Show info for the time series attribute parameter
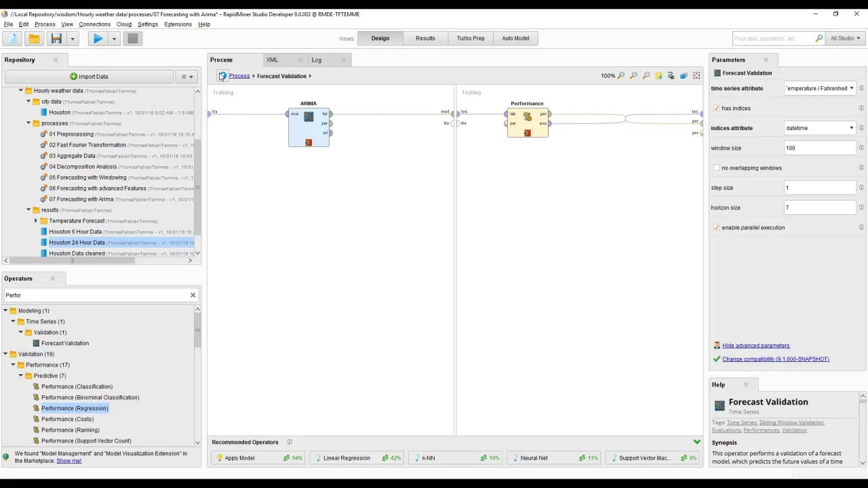Viewport: 868px width, 488px height. tap(861, 88)
